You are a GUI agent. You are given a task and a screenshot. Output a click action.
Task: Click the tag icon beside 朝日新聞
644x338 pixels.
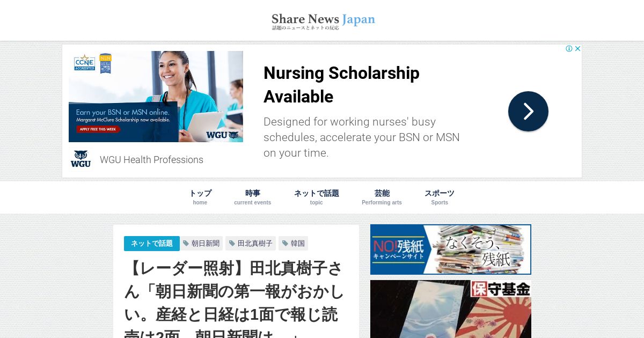tap(186, 244)
